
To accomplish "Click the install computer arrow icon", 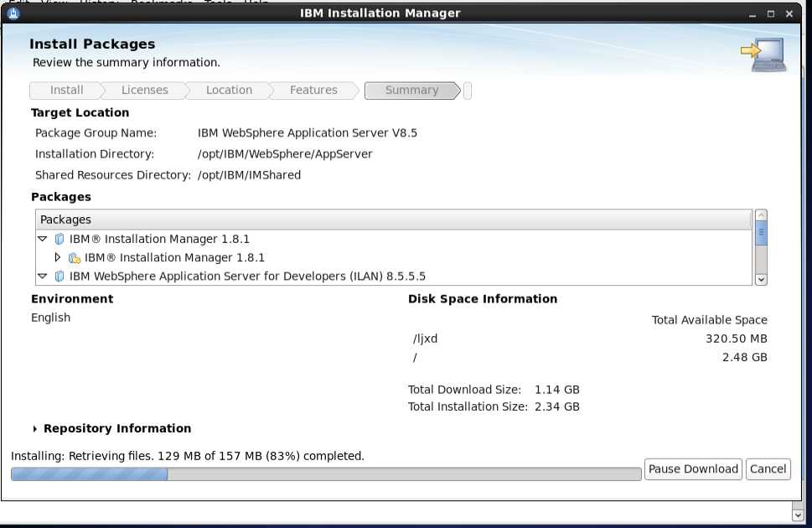I will [x=763, y=55].
